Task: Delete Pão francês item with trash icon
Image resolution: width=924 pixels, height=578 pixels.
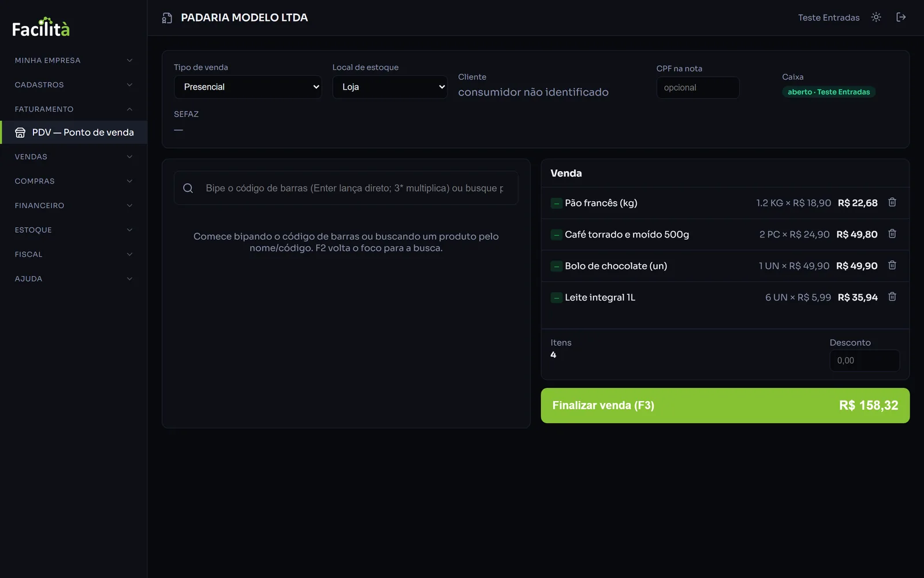Action: click(892, 202)
